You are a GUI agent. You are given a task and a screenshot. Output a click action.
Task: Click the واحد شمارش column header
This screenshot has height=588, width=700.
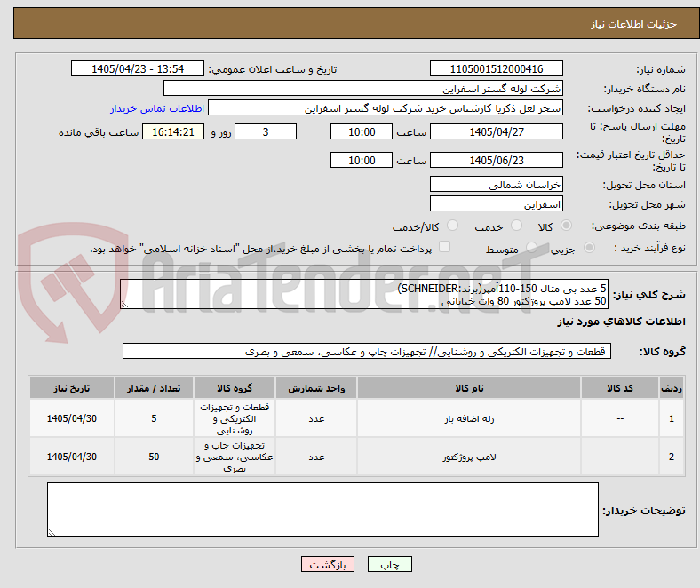316,388
